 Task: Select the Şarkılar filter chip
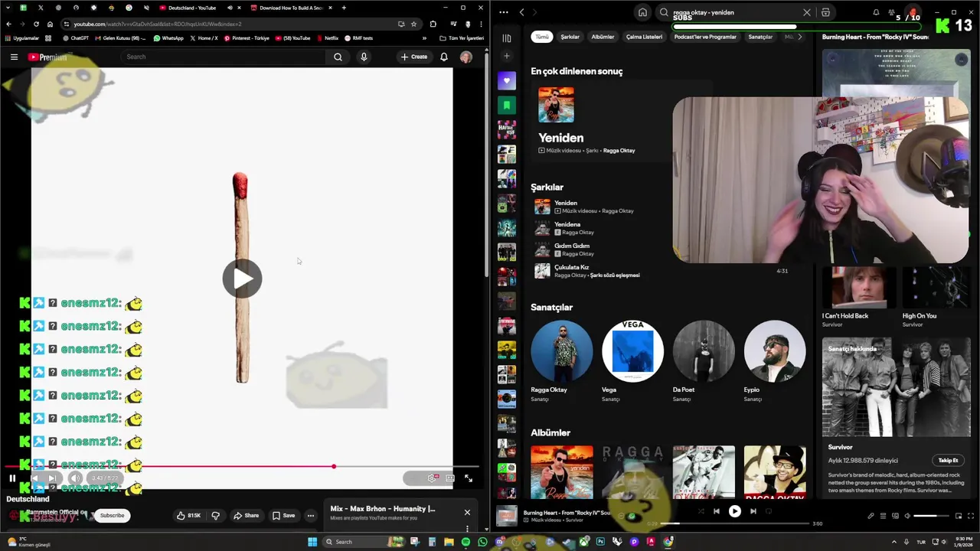tap(570, 37)
